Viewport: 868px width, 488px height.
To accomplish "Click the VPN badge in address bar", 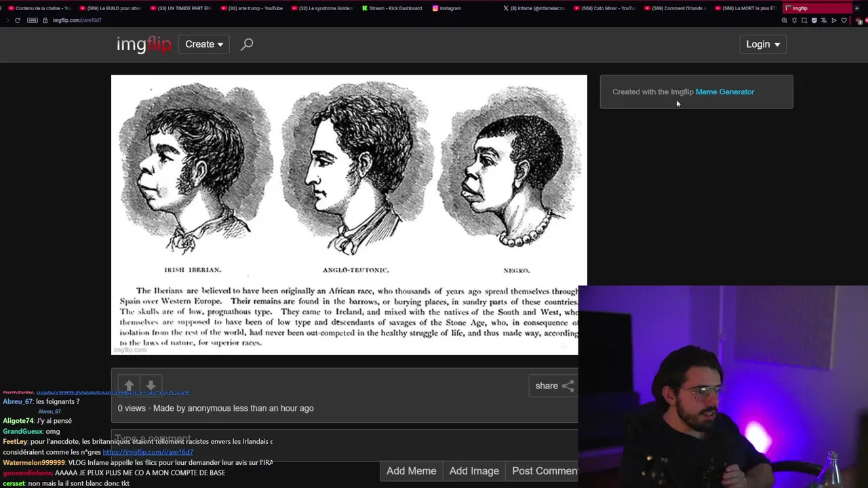I will pos(33,20).
